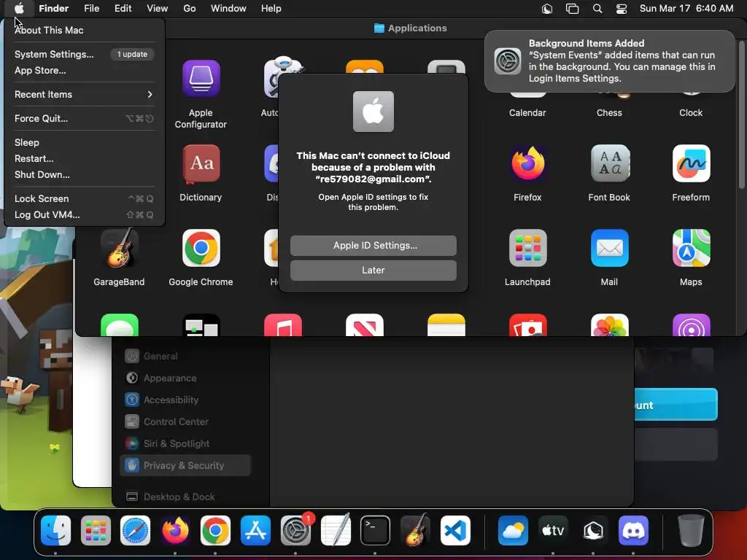747x560 pixels.
Task: Select Accessibility in System Settings sidebar
Action: point(185,400)
